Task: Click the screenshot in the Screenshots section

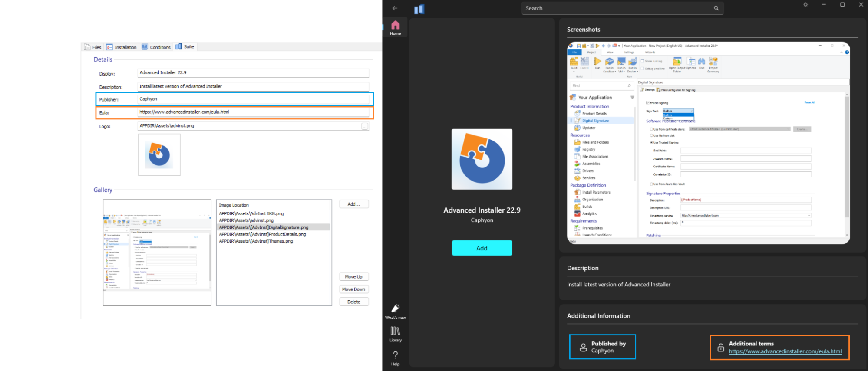Action: pos(708,143)
